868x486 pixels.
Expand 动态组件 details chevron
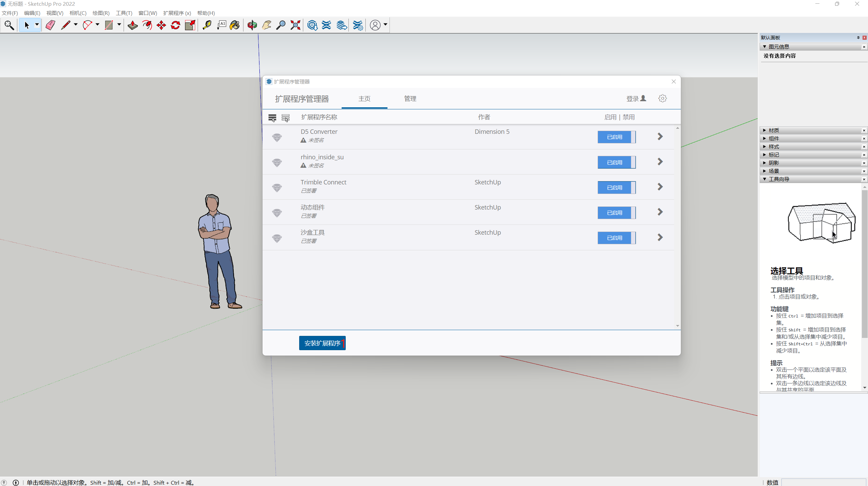(x=660, y=212)
